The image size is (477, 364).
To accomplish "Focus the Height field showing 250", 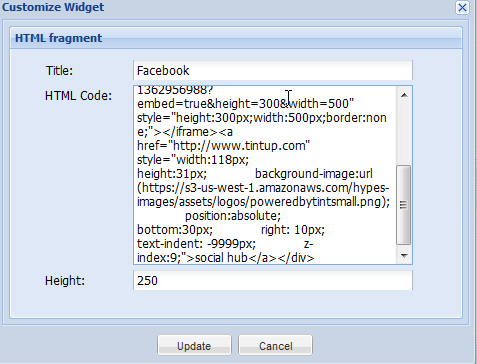I will (x=273, y=280).
